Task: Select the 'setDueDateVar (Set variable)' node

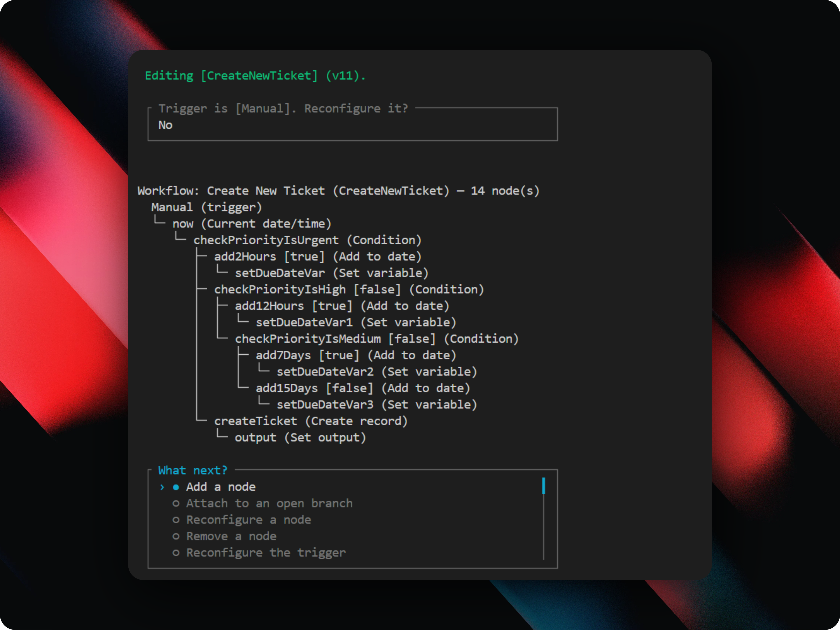Action: coord(332,273)
